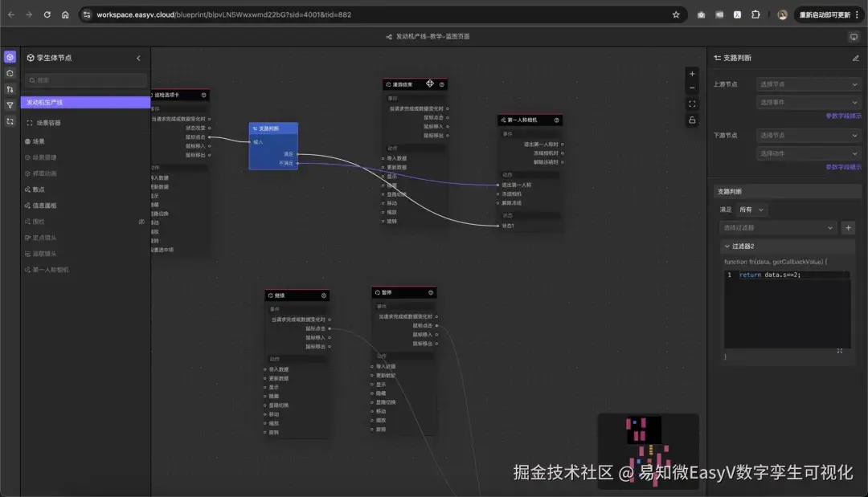The image size is (868, 497).
Task: Open the 孪生体节点 cube tab in sidebar
Action: [10, 57]
